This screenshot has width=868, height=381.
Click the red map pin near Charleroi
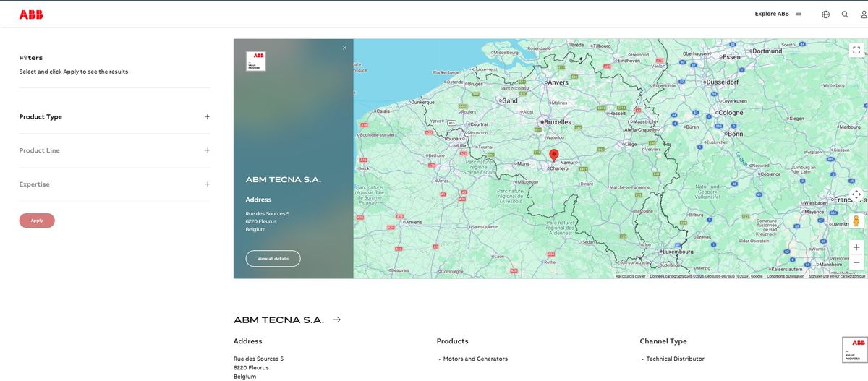coord(554,155)
